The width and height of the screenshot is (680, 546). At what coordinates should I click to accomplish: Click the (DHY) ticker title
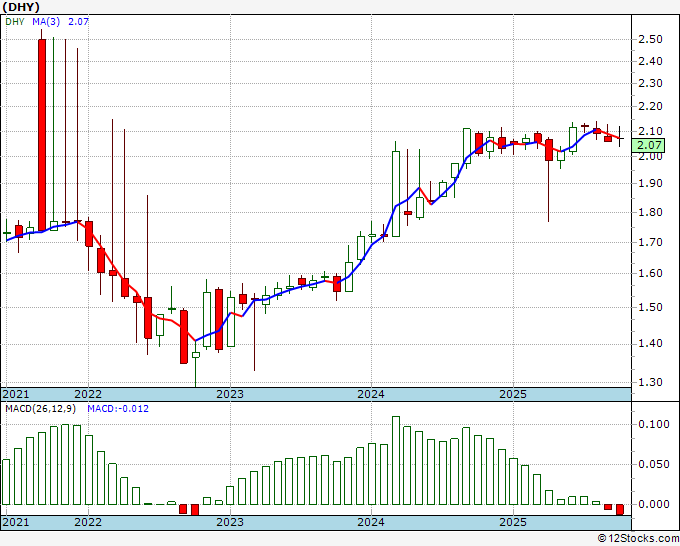[21, 7]
